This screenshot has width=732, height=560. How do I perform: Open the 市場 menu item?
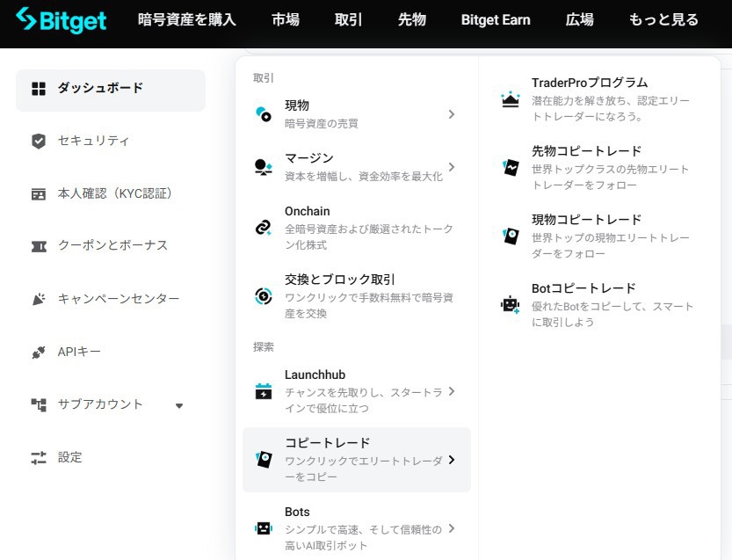pos(285,18)
